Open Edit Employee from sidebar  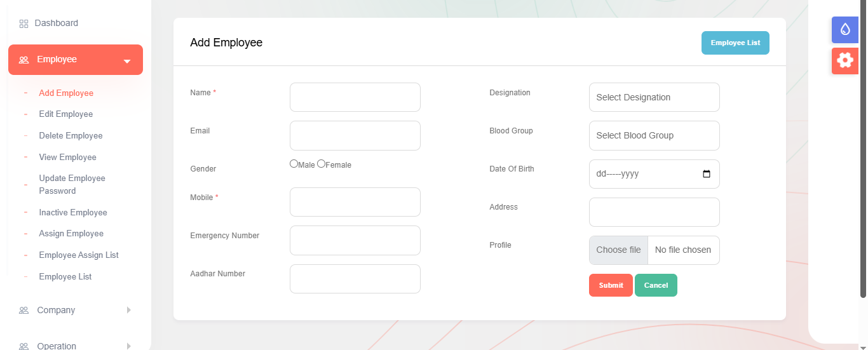click(66, 114)
